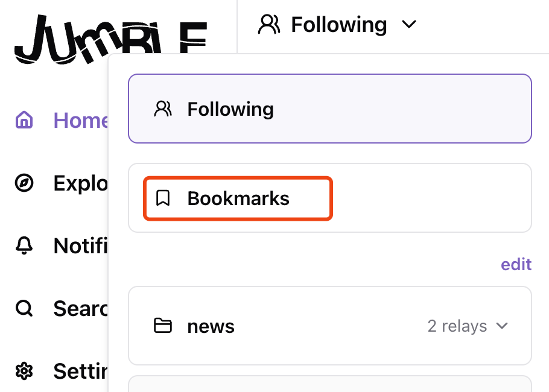Open Settings via gear icon
Viewport: 549px width, 392px height.
(x=24, y=370)
